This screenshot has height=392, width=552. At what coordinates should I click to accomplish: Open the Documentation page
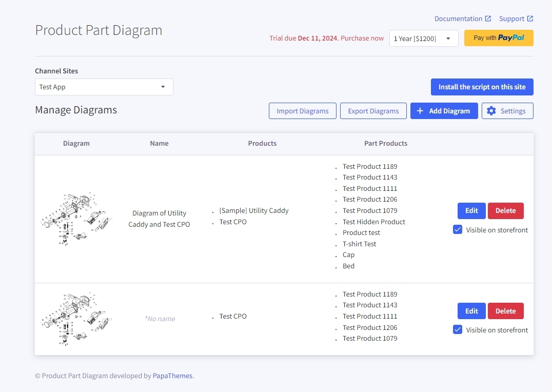[x=458, y=18]
